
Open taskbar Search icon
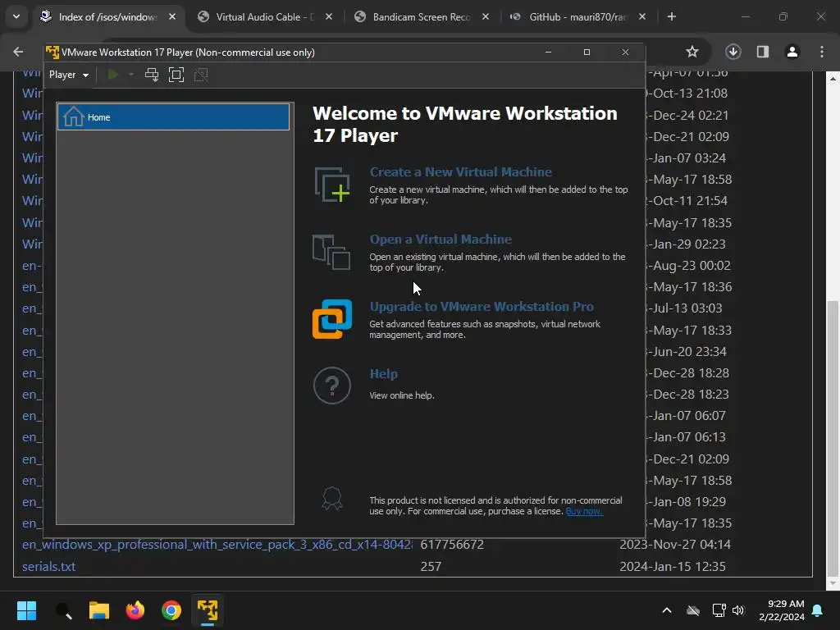click(x=63, y=610)
